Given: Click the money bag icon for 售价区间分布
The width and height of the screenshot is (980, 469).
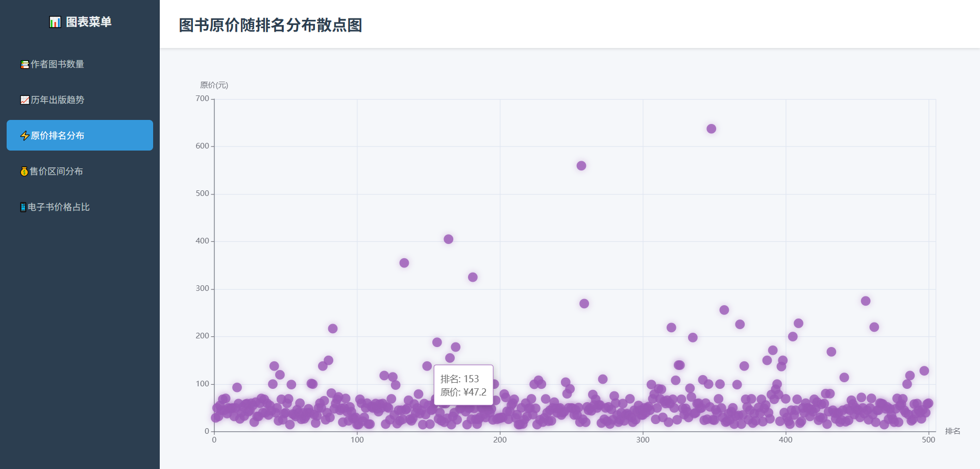Looking at the screenshot, I should [x=24, y=171].
